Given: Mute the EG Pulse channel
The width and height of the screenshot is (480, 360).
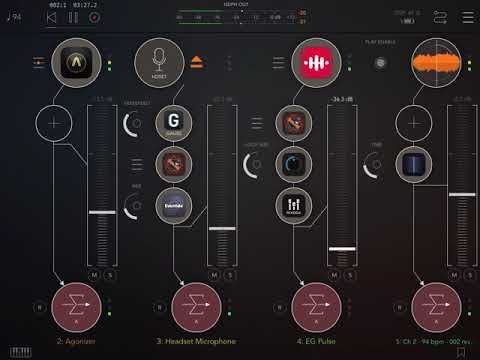Looking at the screenshot, I should click(x=335, y=275).
